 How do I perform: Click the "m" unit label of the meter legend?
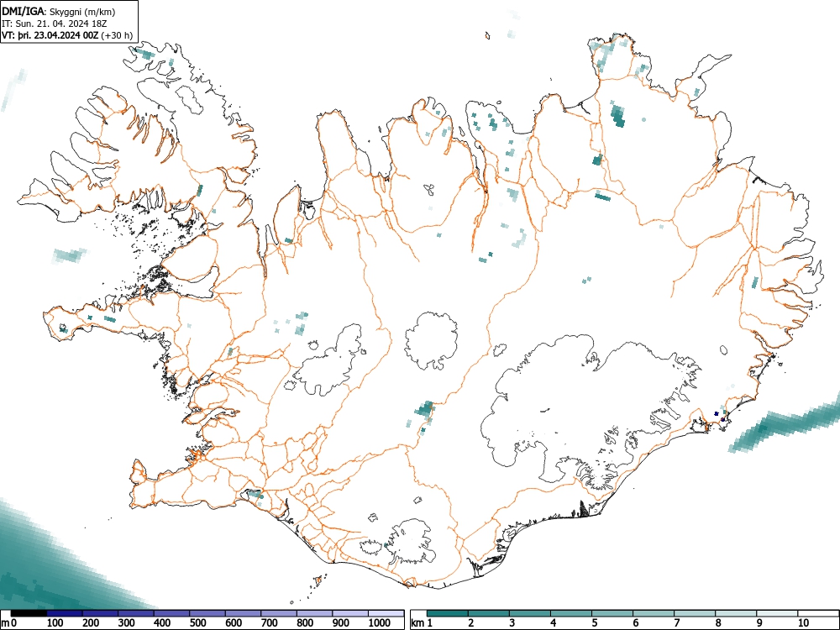[5, 623]
